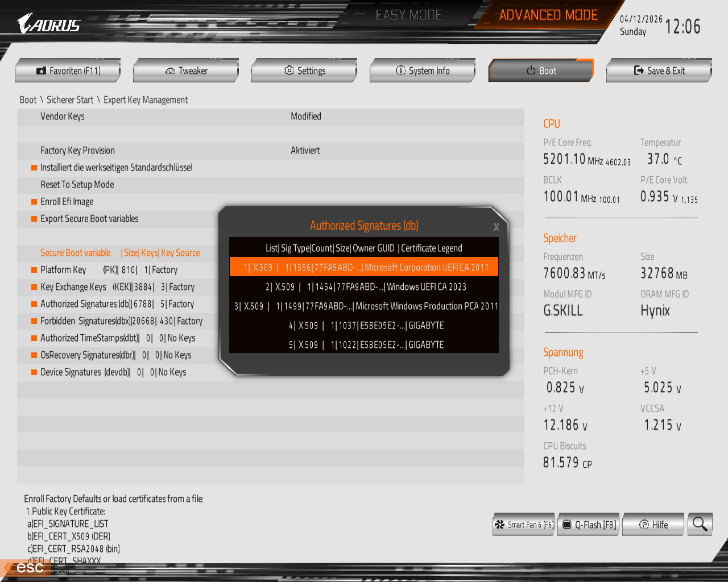Select the Windows UEFI CA 2023 certificate
Viewport: 728px width, 582px height.
[x=364, y=286]
